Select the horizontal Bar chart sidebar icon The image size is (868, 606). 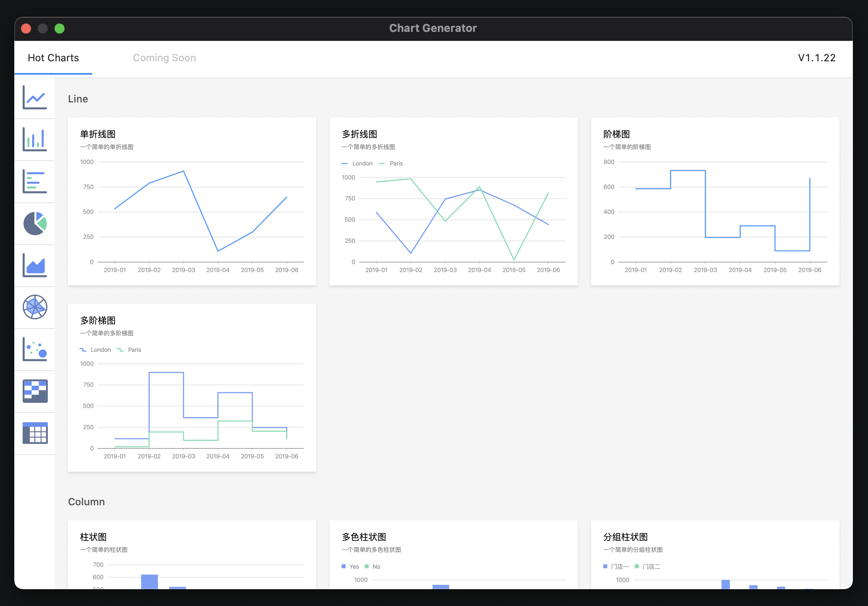click(x=35, y=181)
